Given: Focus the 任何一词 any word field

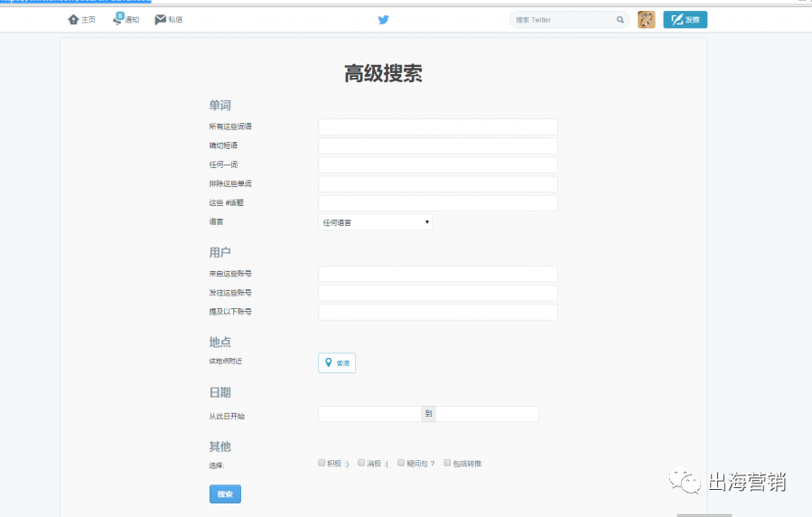Looking at the screenshot, I should coord(437,165).
